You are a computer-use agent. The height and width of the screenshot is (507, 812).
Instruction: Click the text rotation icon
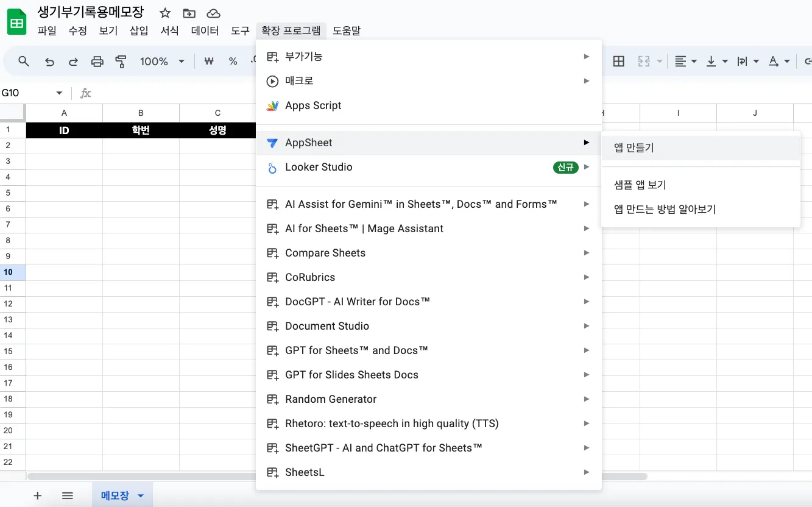point(774,62)
